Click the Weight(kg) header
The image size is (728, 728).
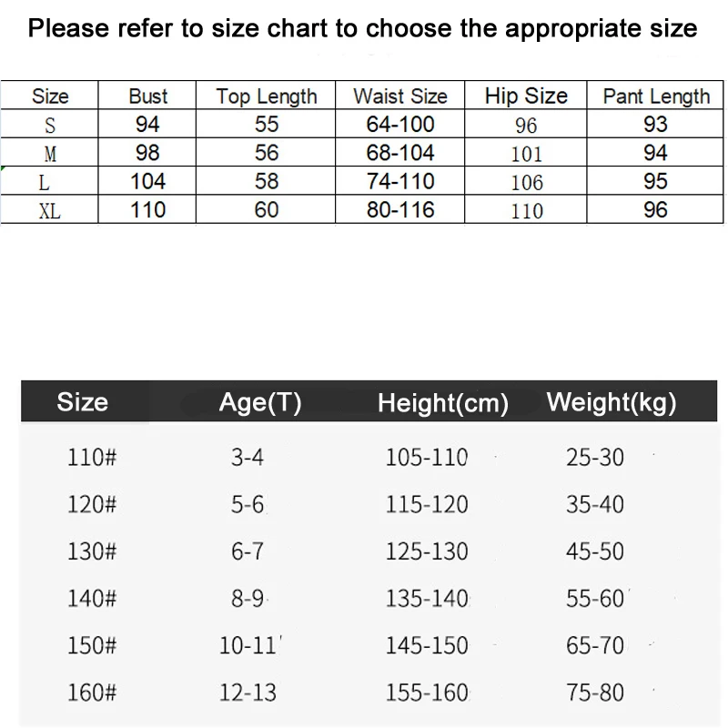[x=612, y=402]
